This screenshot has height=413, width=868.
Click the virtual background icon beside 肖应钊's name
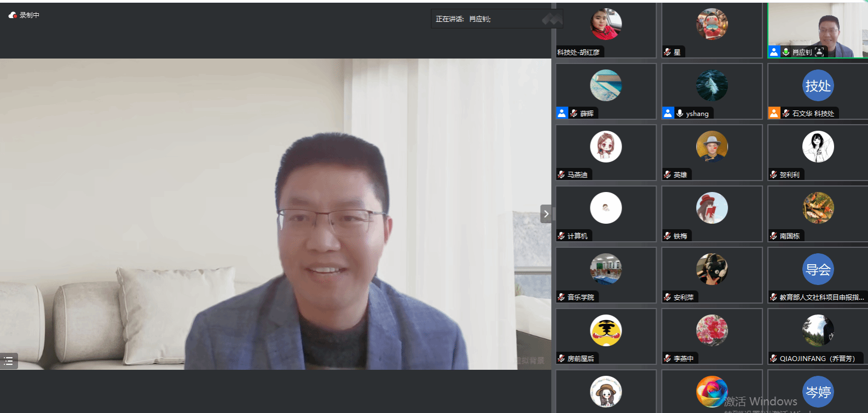819,52
